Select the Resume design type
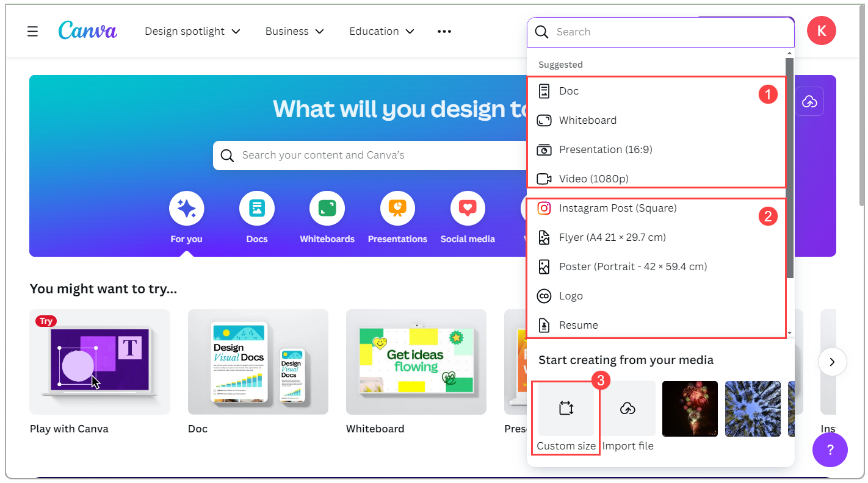The width and height of the screenshot is (868, 483). coord(577,324)
